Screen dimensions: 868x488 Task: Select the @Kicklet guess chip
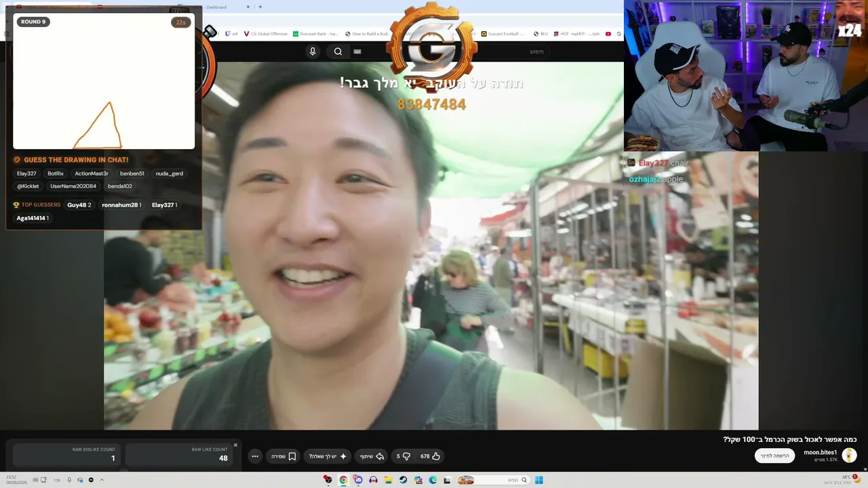[x=28, y=186]
